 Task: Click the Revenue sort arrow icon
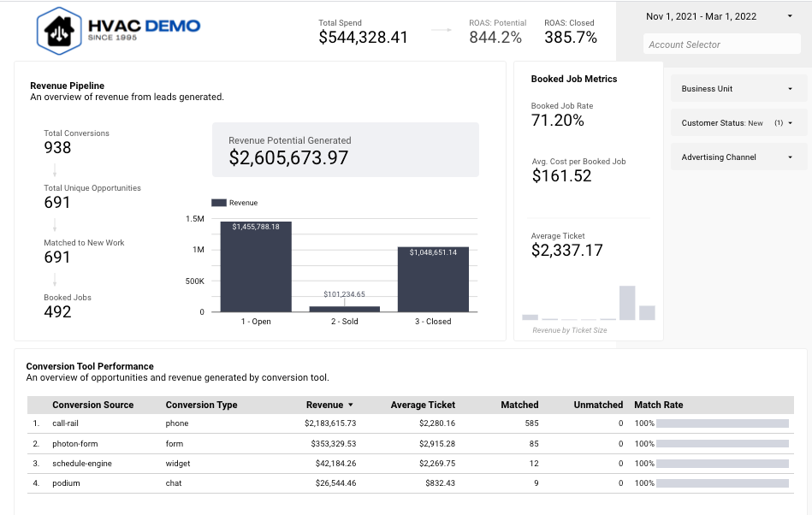tap(351, 405)
